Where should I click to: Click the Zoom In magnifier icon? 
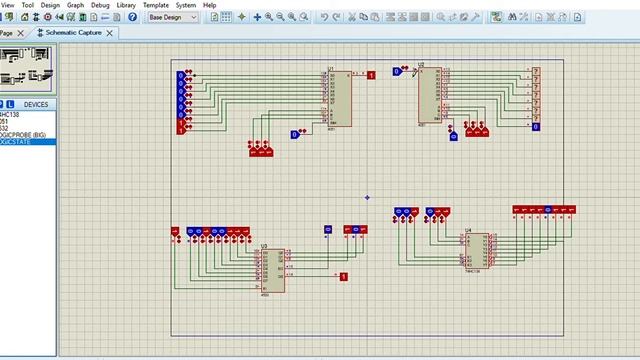click(269, 17)
